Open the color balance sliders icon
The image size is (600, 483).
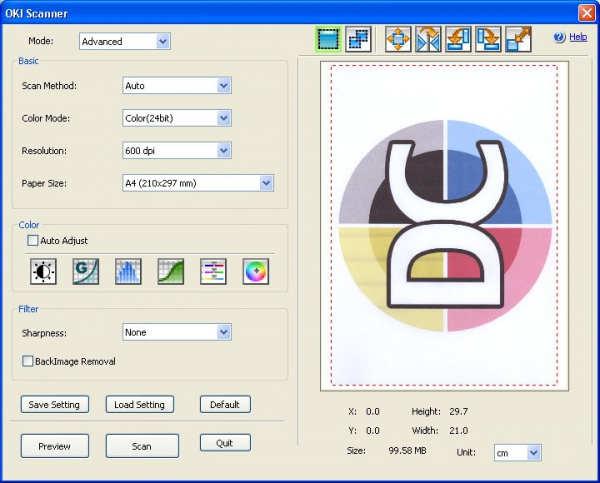click(x=213, y=271)
